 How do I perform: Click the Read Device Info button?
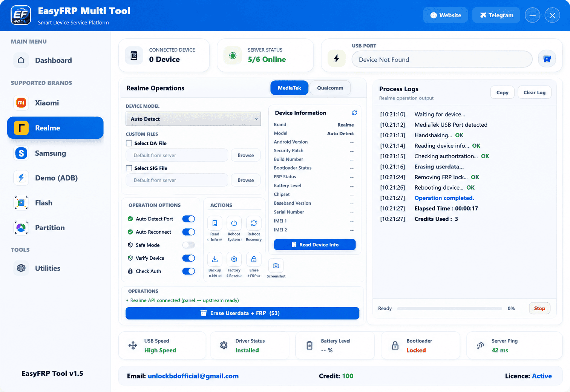pyautogui.click(x=315, y=245)
